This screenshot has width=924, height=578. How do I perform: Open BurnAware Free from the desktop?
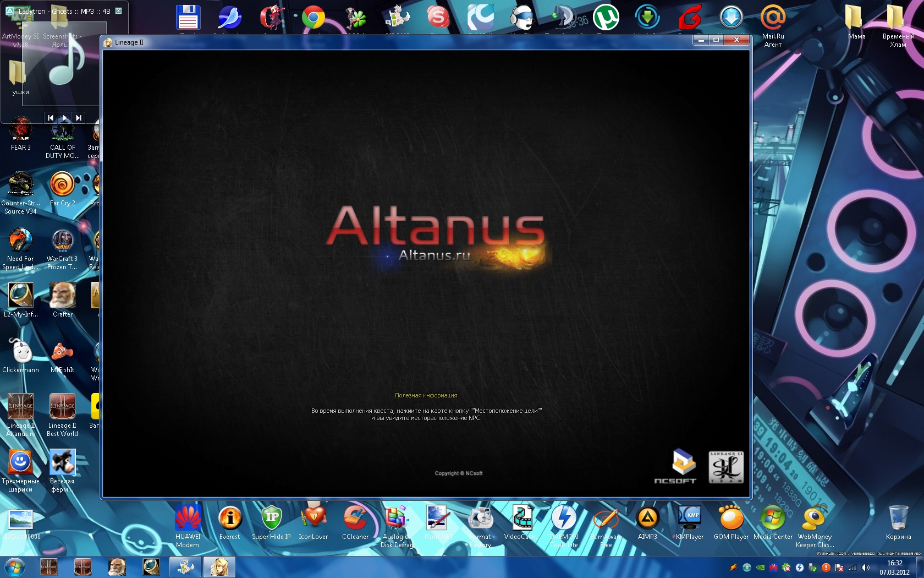[x=606, y=527]
